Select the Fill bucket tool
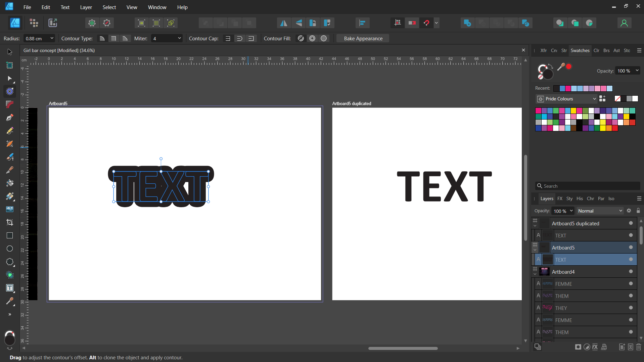Screen dimensions: 644x362 (10, 183)
